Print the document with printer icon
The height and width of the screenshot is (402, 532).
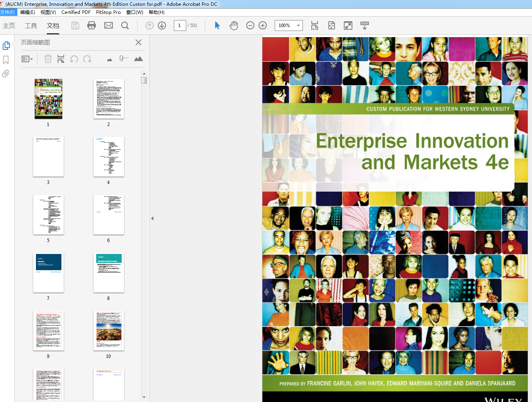tap(92, 26)
